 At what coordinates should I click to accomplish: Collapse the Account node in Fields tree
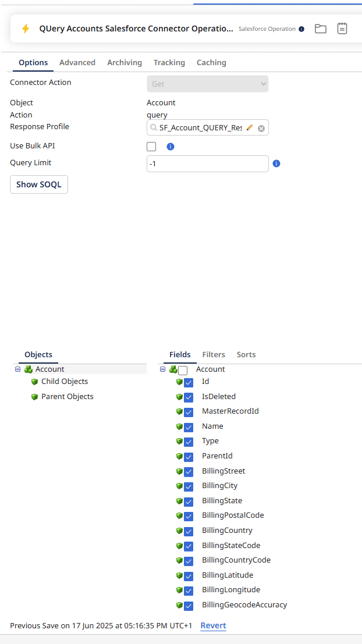tap(162, 369)
